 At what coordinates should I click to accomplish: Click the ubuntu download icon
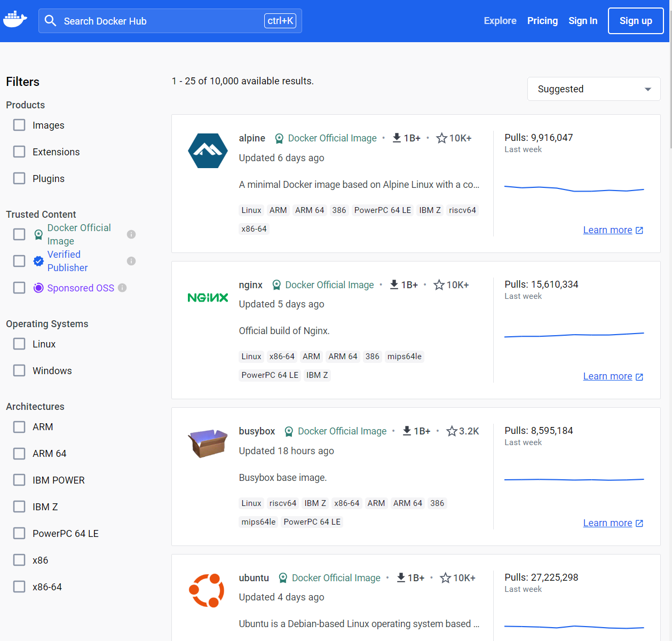401,577
